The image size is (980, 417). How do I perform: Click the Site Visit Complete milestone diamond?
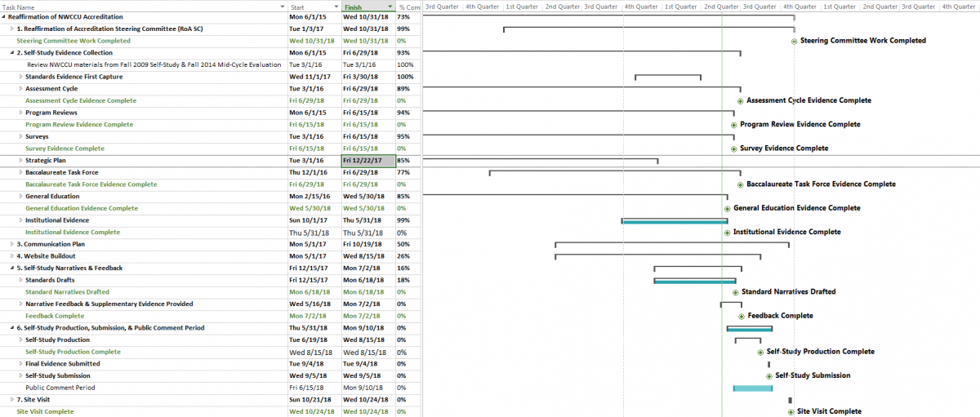pos(791,412)
